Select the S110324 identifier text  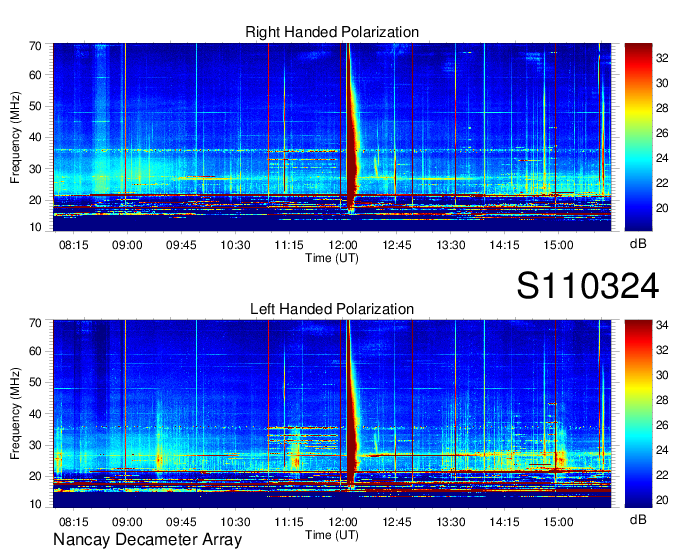[588, 286]
